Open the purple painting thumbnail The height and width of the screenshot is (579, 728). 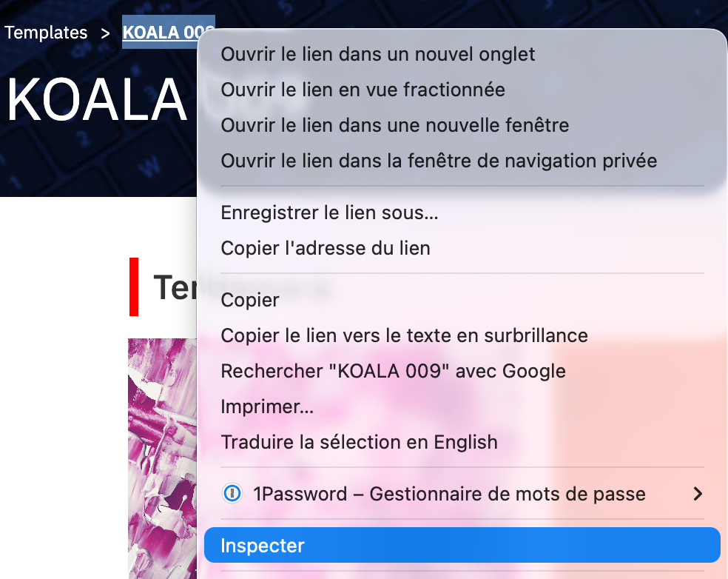pyautogui.click(x=162, y=458)
